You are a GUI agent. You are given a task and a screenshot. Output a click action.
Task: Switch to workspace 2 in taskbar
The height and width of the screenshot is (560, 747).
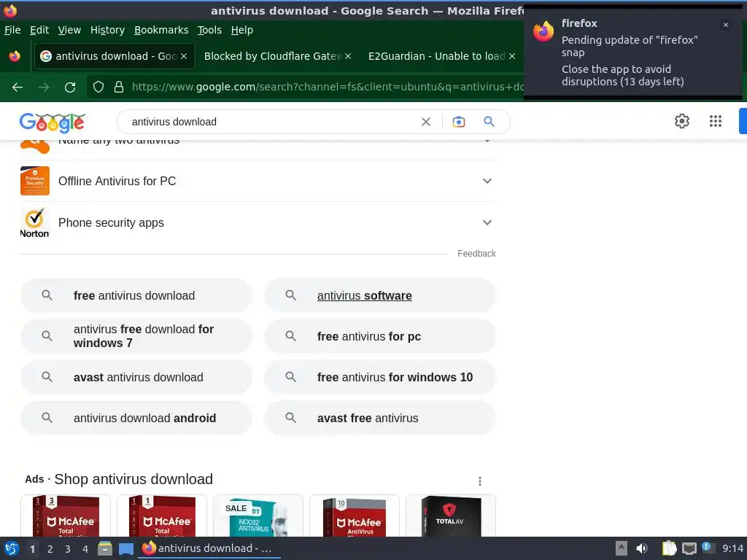pyautogui.click(x=50, y=549)
